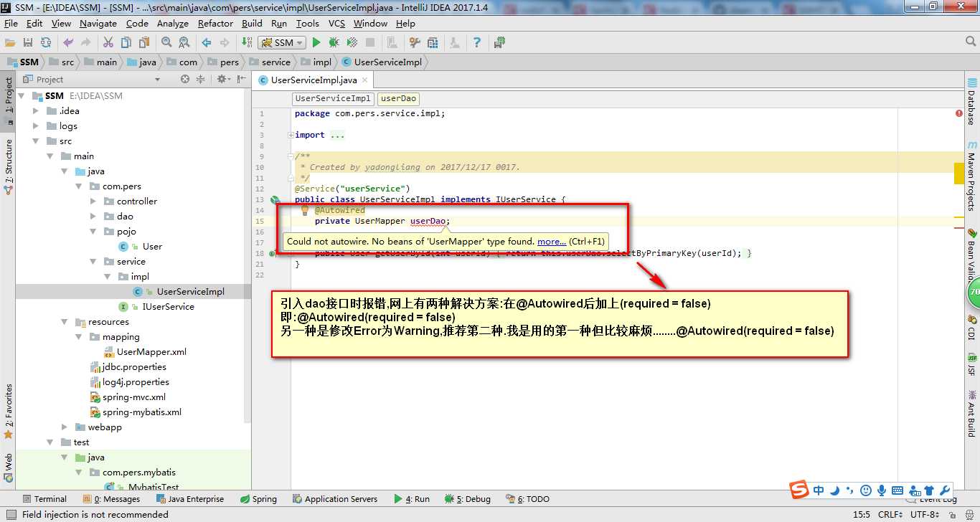Click the navigate Back arrow icon

coord(207,43)
